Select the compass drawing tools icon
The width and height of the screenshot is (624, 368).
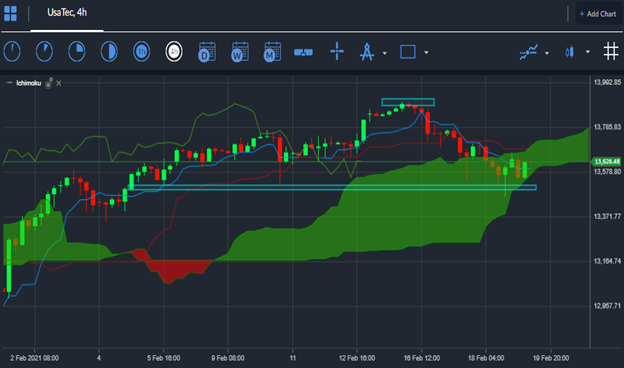[367, 52]
